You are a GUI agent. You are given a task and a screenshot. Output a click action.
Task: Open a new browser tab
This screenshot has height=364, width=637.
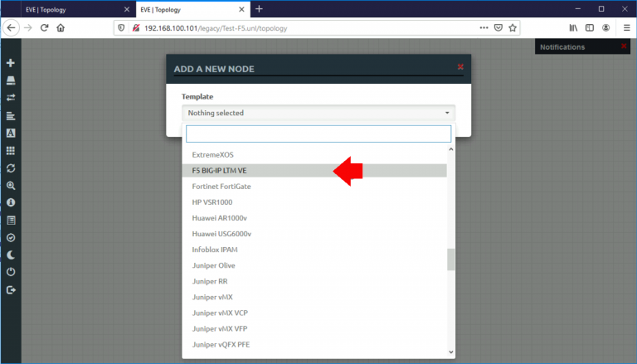tap(259, 9)
